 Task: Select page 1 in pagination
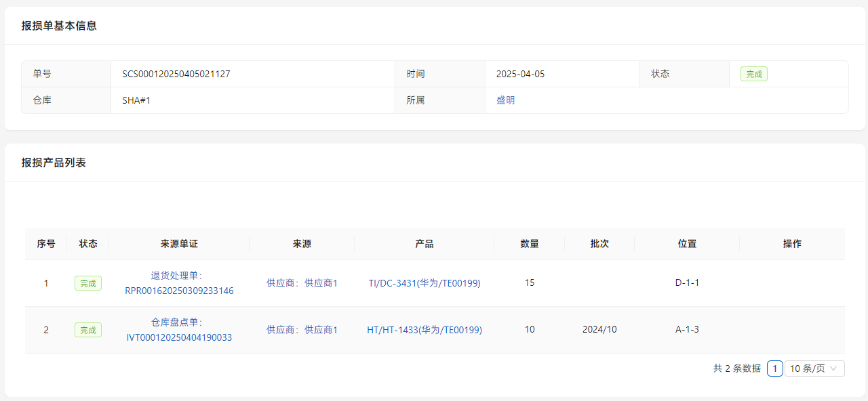(774, 368)
